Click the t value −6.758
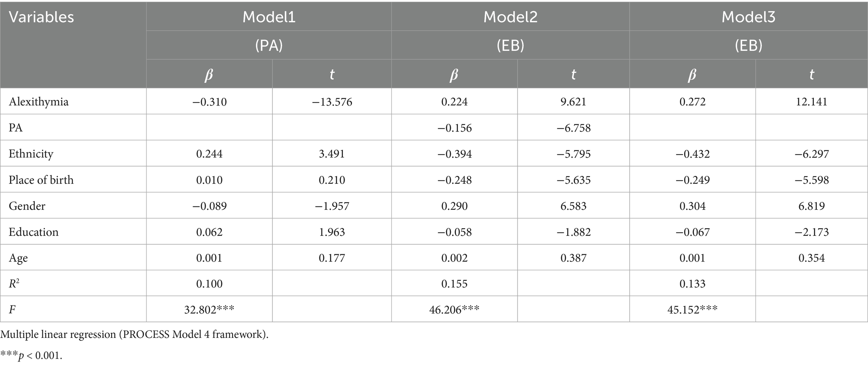Screen dimensions: 868x366 coord(573,128)
